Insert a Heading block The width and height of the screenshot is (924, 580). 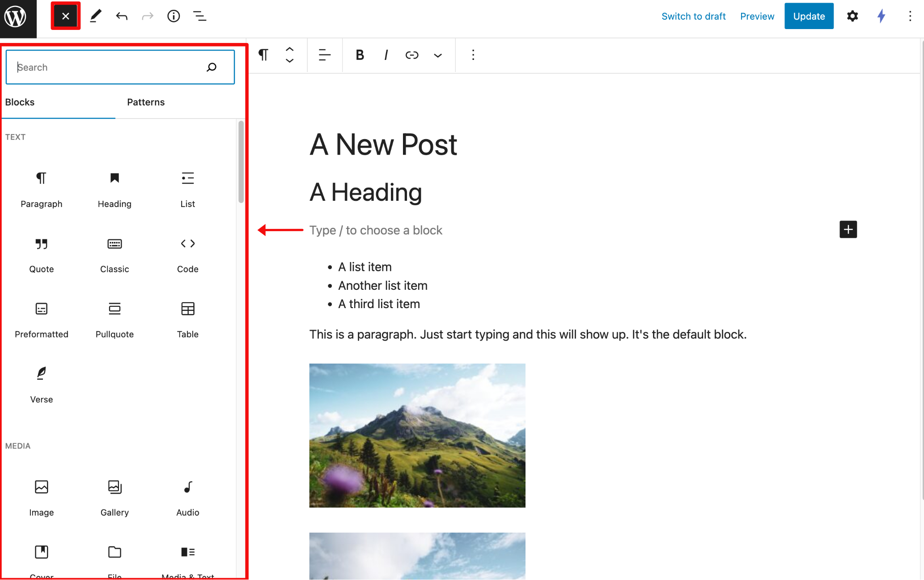(114, 190)
